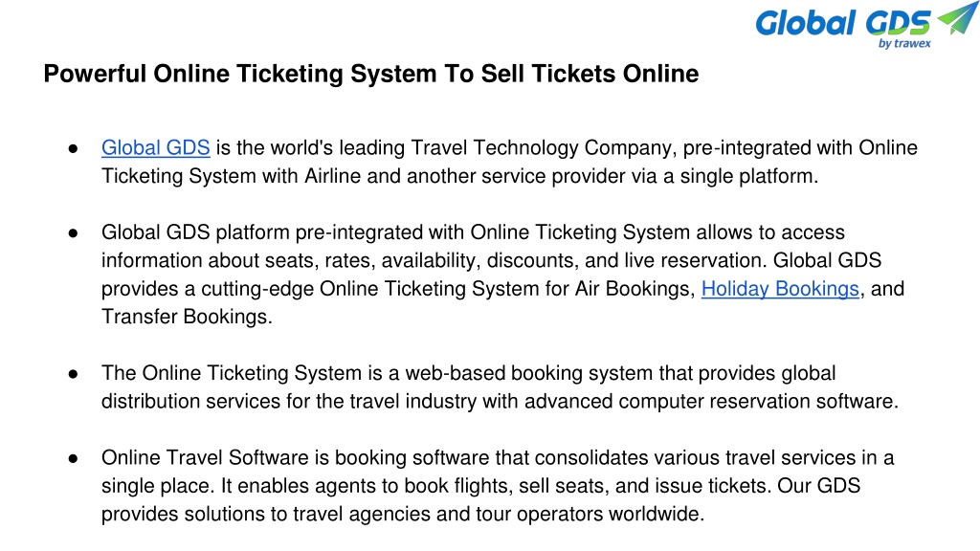980x551 pixels.
Task: Click the Global GDS logo wordmark
Action: click(x=843, y=23)
